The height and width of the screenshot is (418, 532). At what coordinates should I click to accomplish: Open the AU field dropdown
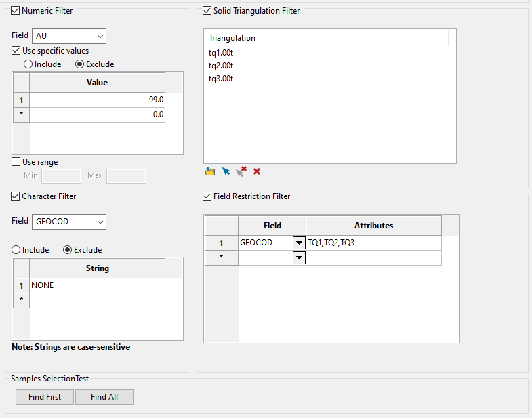tap(100, 36)
